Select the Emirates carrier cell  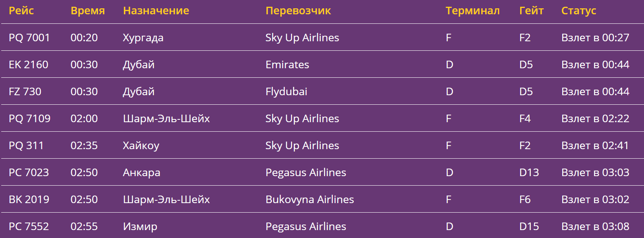point(287,65)
